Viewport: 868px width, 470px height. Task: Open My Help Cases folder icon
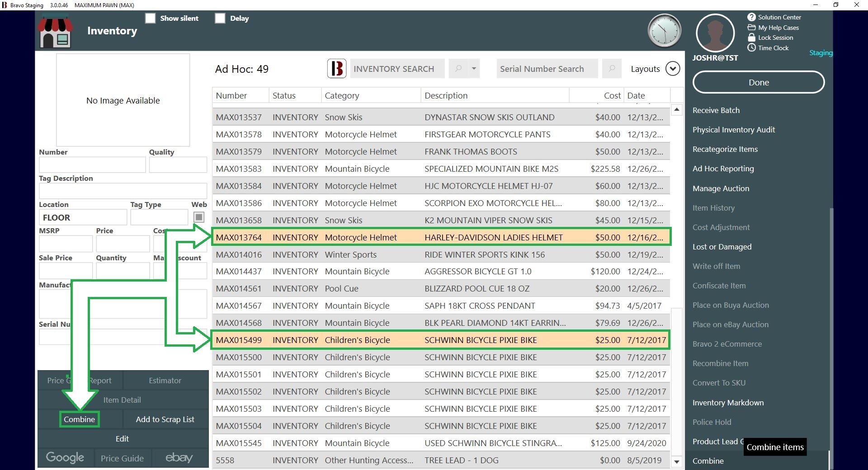[x=751, y=28]
